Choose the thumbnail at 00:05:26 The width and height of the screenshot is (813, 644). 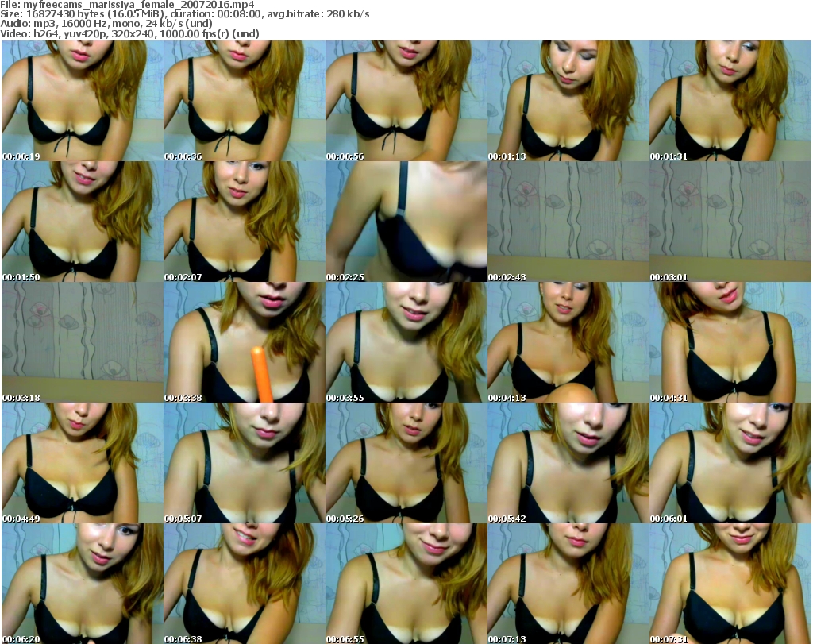point(406,463)
